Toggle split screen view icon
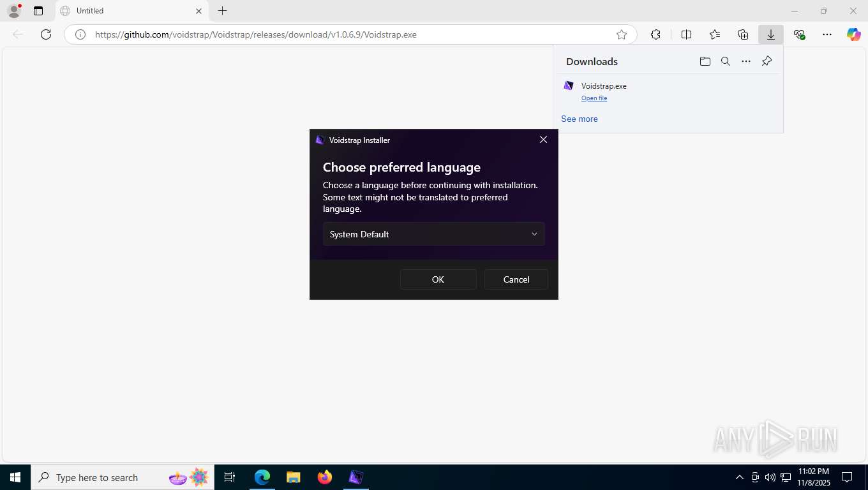 [x=687, y=34]
